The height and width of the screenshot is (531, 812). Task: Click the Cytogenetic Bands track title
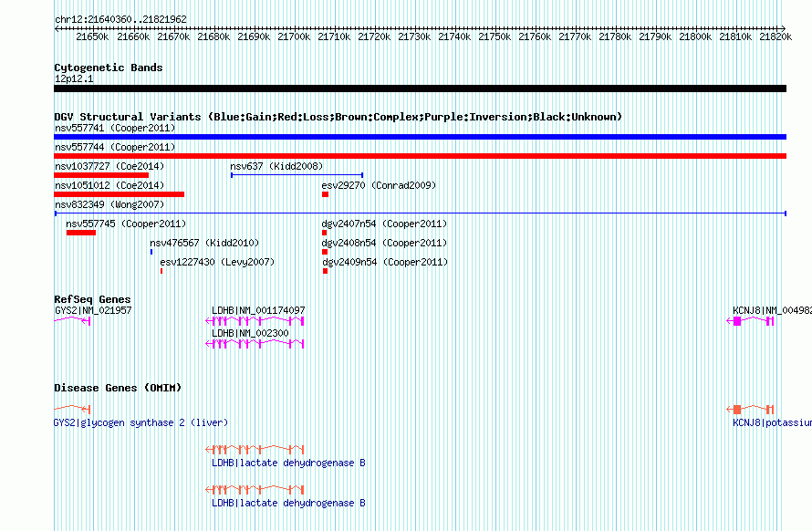(109, 68)
